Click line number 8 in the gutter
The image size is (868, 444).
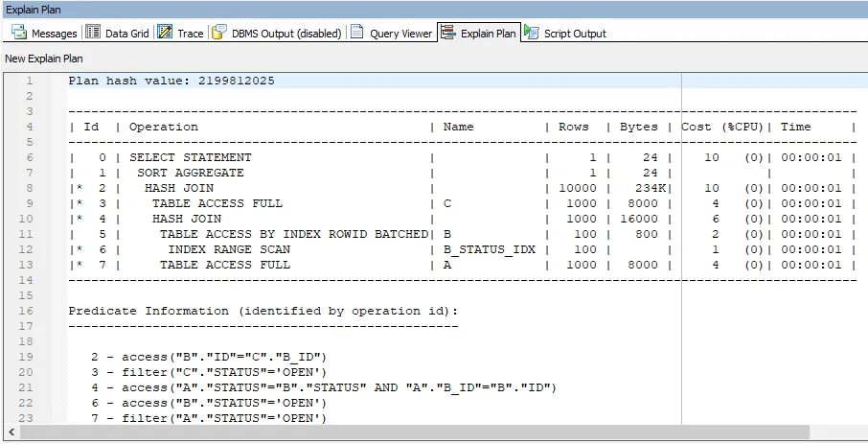(x=30, y=188)
